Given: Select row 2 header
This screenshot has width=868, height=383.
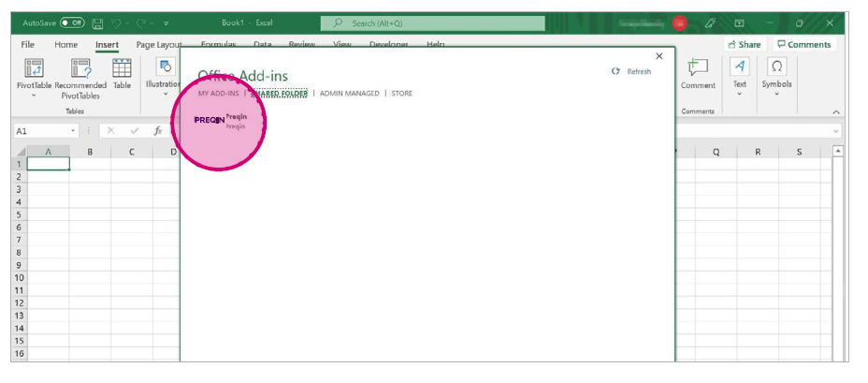Looking at the screenshot, I should (19, 176).
